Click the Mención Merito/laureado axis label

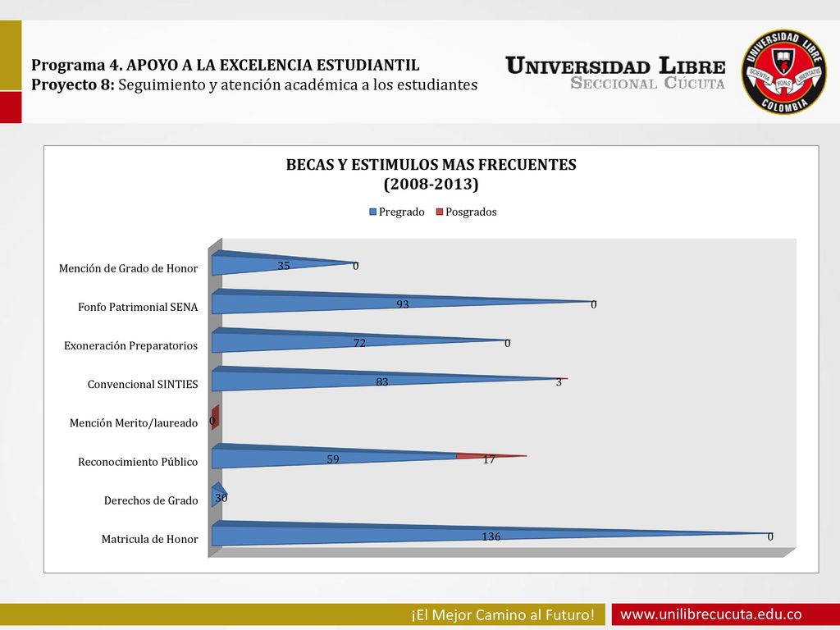click(x=134, y=423)
